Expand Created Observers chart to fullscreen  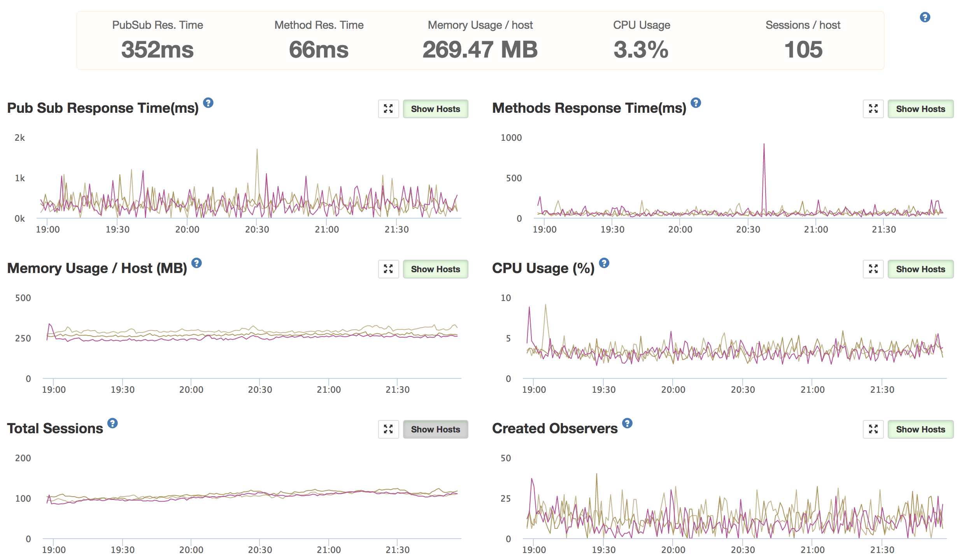873,429
